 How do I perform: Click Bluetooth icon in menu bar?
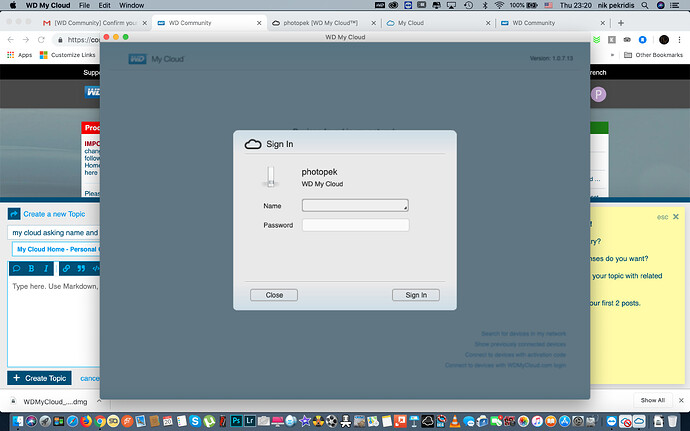(485, 5)
